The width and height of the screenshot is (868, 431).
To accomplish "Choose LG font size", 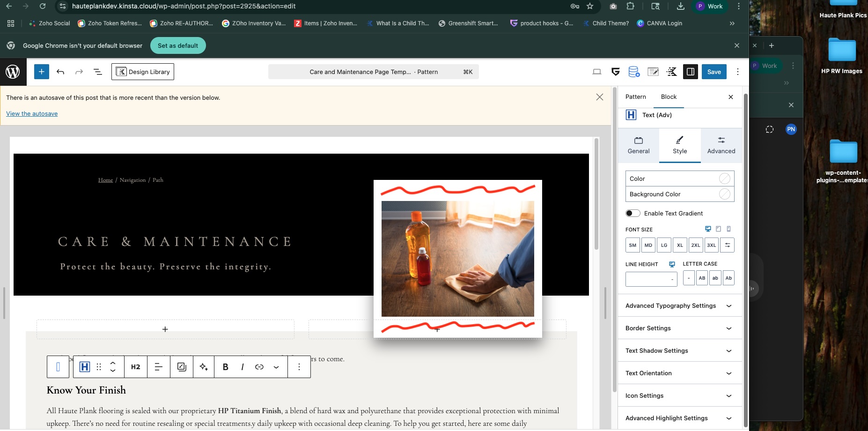I will [664, 245].
